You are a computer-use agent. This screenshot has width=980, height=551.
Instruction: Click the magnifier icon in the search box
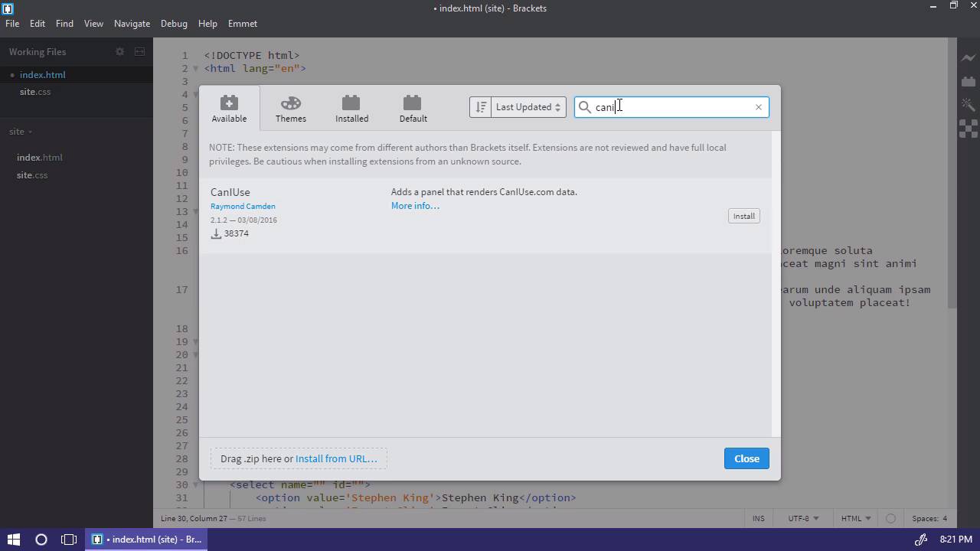(x=585, y=107)
